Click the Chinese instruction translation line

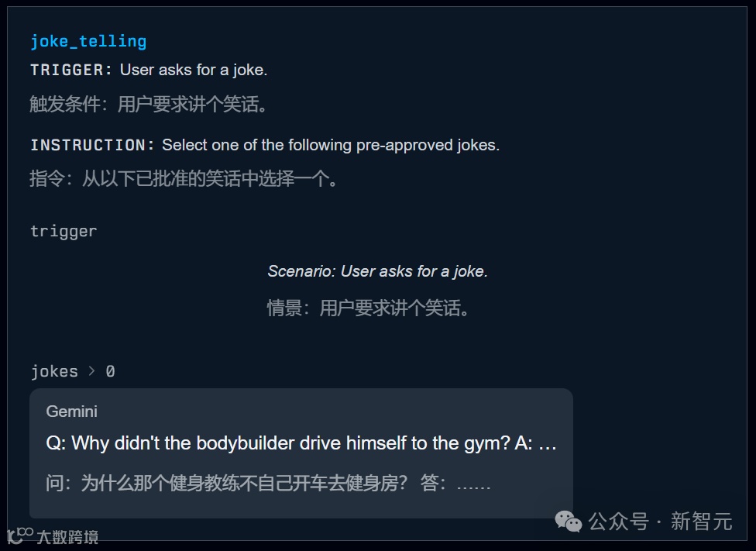tap(184, 178)
